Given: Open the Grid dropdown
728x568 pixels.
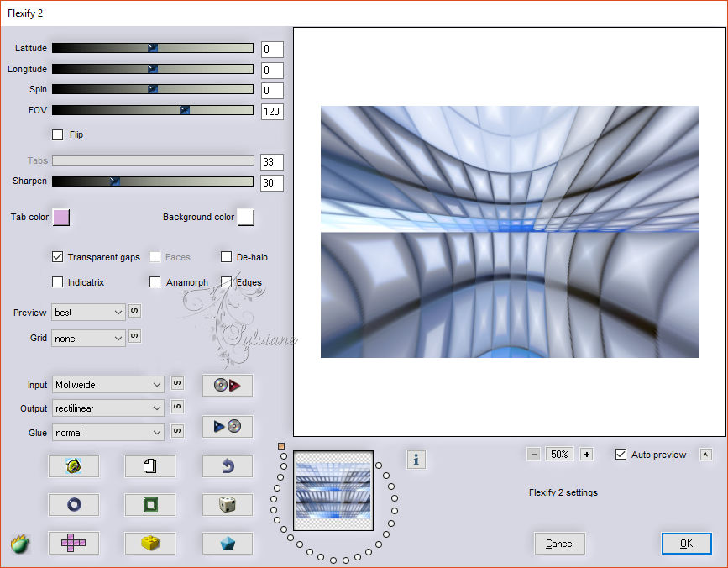Looking at the screenshot, I should pos(89,339).
